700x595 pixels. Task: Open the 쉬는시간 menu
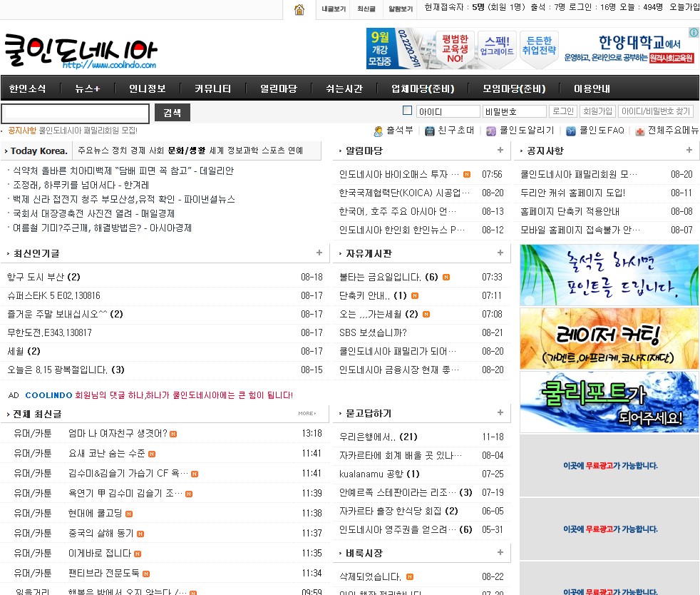344,88
